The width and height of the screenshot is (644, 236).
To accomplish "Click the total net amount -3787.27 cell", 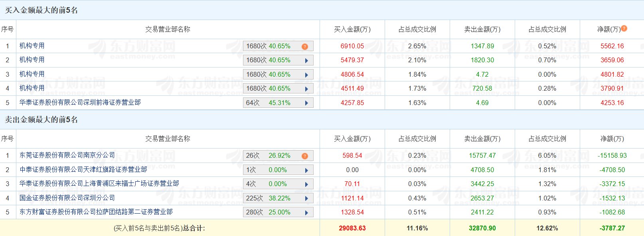I will pyautogui.click(x=612, y=228).
